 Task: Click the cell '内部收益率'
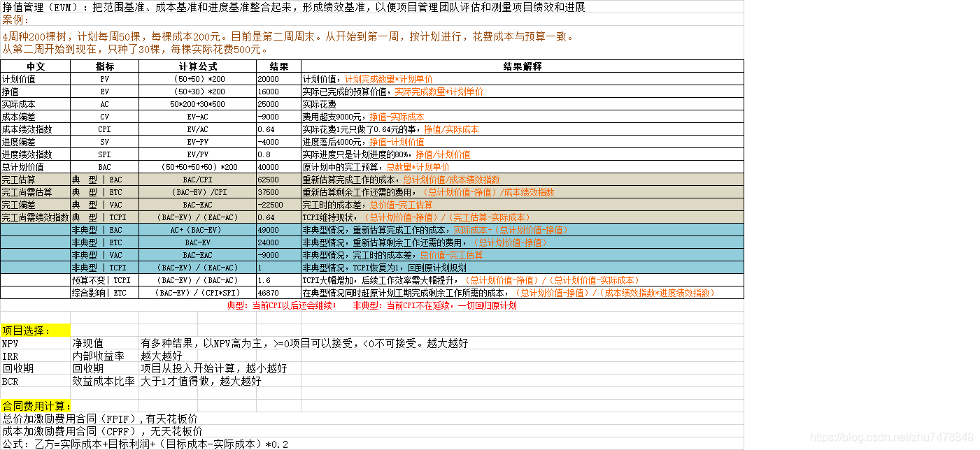[x=105, y=356]
